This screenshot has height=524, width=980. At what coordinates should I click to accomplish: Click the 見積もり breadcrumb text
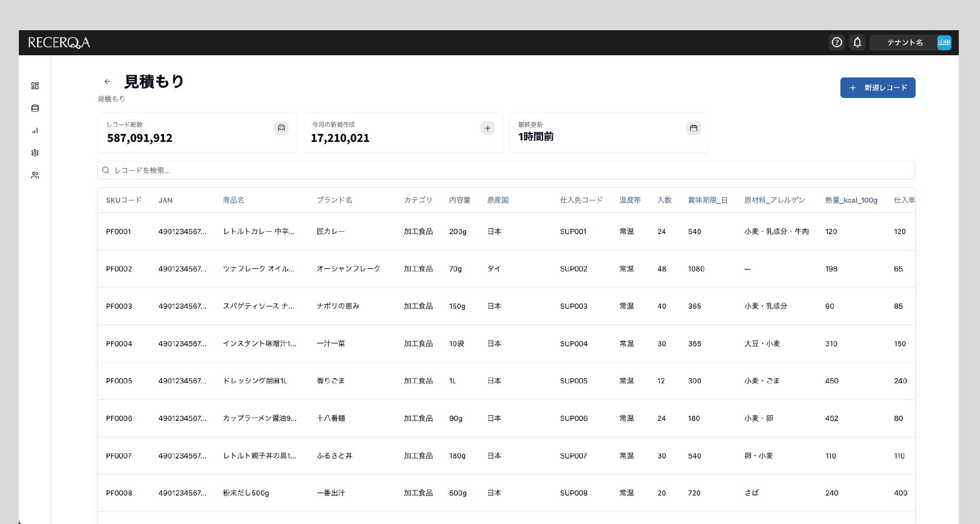click(x=111, y=99)
